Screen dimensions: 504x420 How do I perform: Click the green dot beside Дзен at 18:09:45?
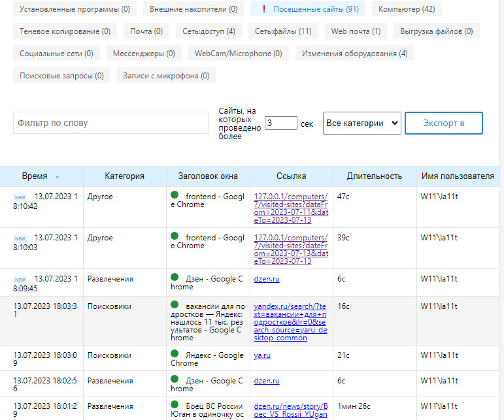tap(175, 277)
